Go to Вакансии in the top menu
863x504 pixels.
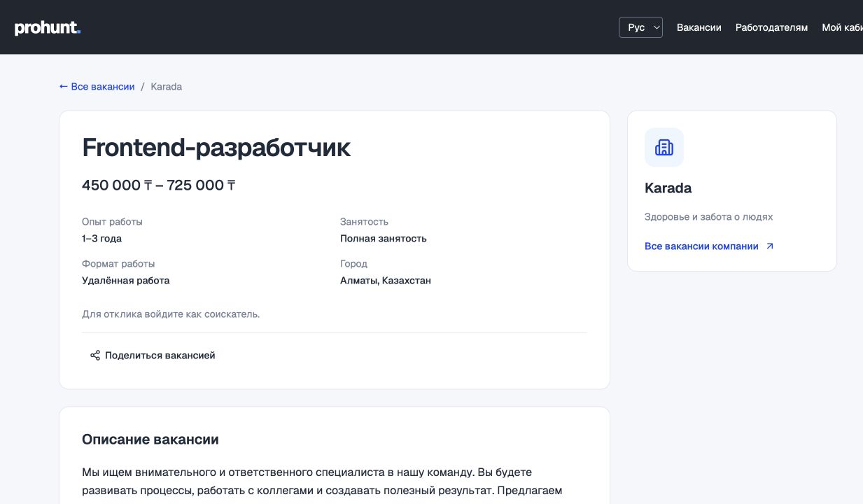tap(699, 27)
